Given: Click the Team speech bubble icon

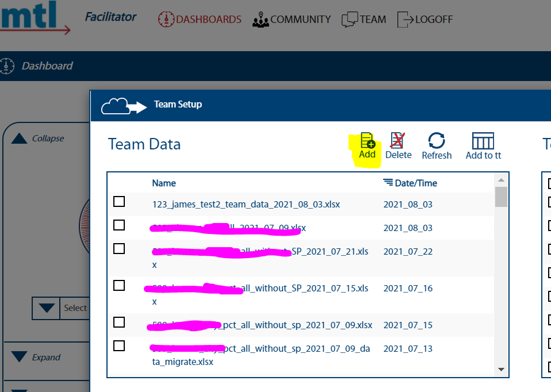Looking at the screenshot, I should click(350, 19).
